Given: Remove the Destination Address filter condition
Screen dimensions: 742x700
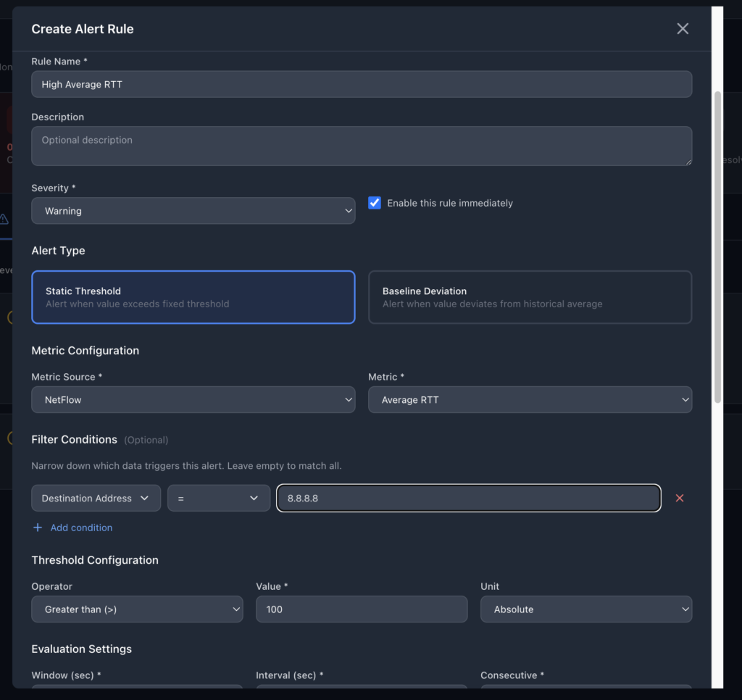Looking at the screenshot, I should (x=679, y=499).
